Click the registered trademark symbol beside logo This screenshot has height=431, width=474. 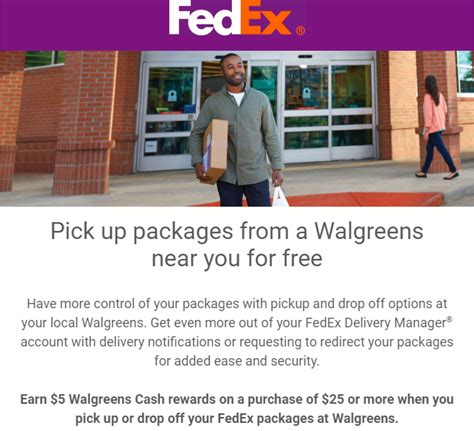pyautogui.click(x=300, y=31)
